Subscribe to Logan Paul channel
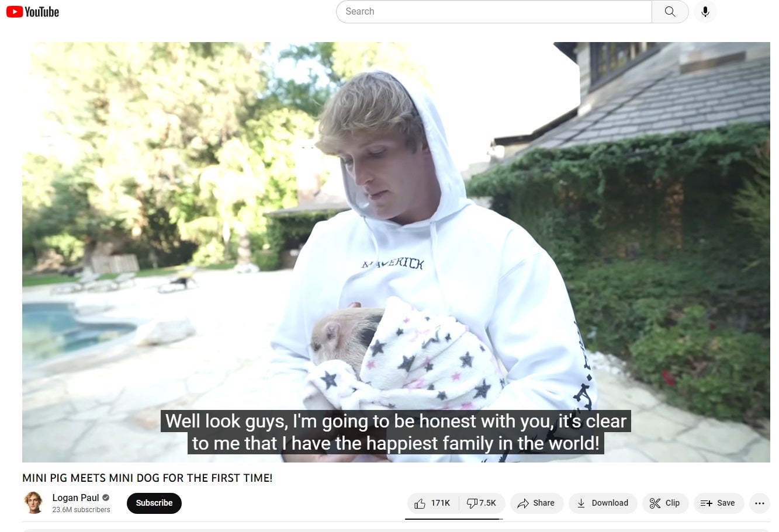The height and width of the screenshot is (532, 779). pyautogui.click(x=154, y=503)
